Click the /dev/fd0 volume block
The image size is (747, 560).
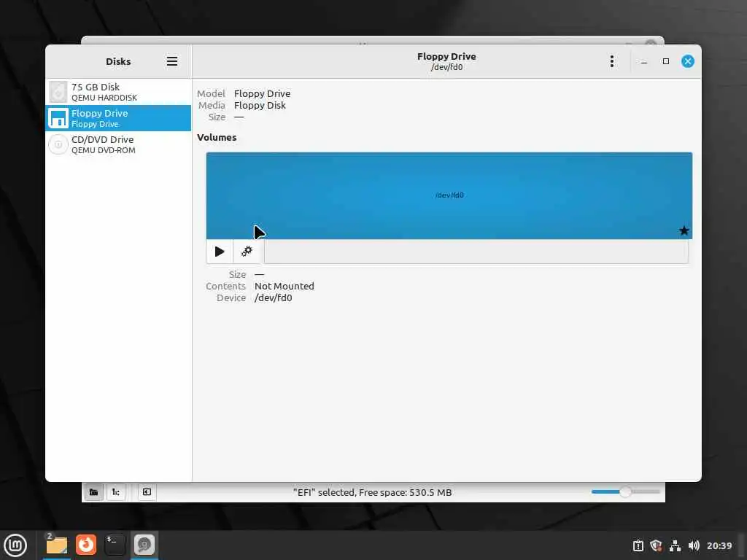coord(449,195)
